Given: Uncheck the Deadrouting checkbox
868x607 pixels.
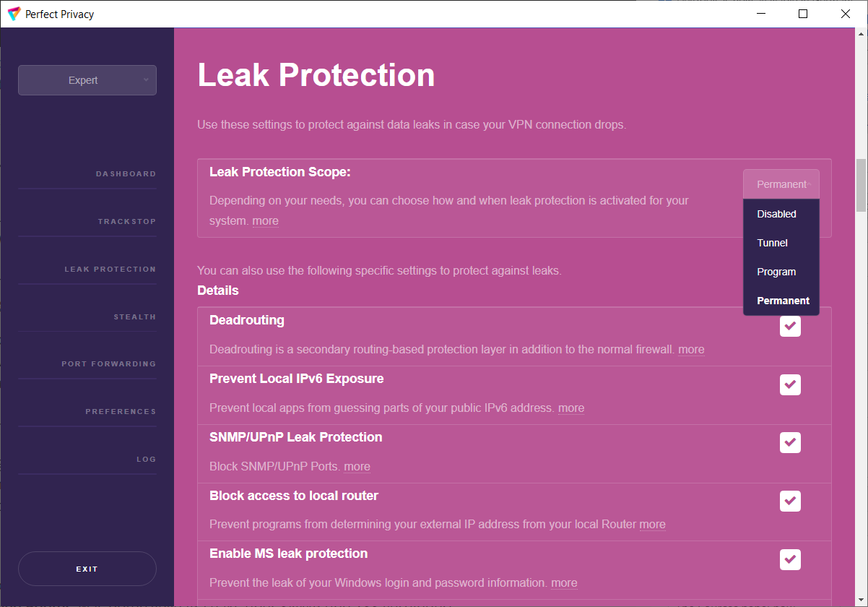Looking at the screenshot, I should click(790, 327).
